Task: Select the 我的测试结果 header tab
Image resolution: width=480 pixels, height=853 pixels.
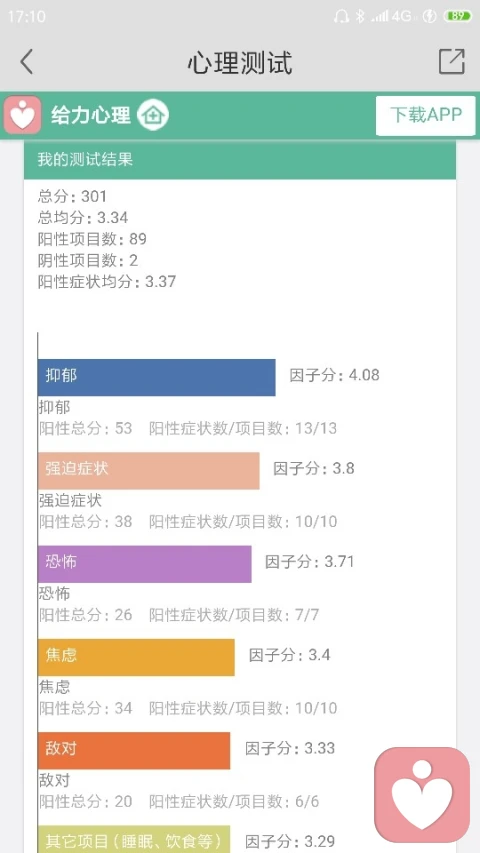Action: (x=239, y=159)
